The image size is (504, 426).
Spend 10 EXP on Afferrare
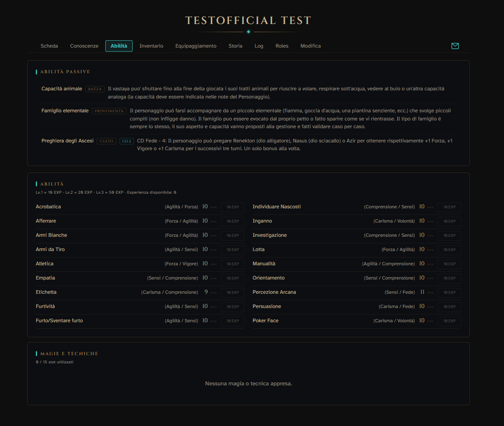pyautogui.click(x=233, y=221)
